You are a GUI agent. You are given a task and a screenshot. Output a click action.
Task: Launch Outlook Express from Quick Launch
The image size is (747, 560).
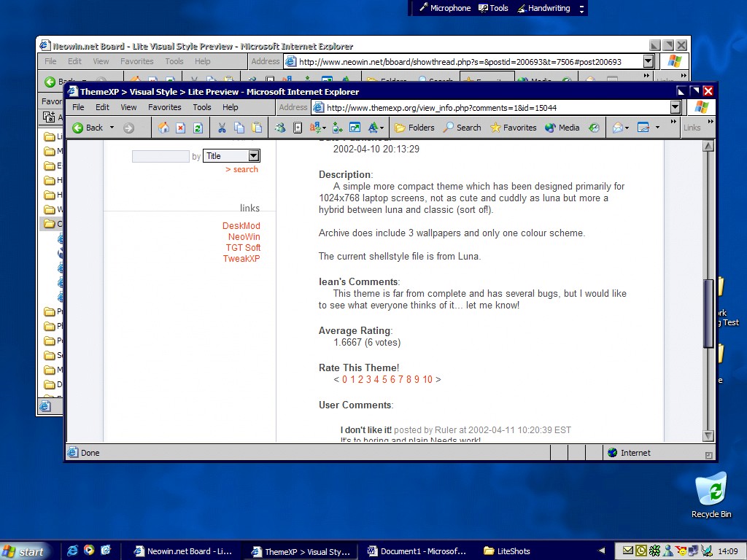click(106, 551)
